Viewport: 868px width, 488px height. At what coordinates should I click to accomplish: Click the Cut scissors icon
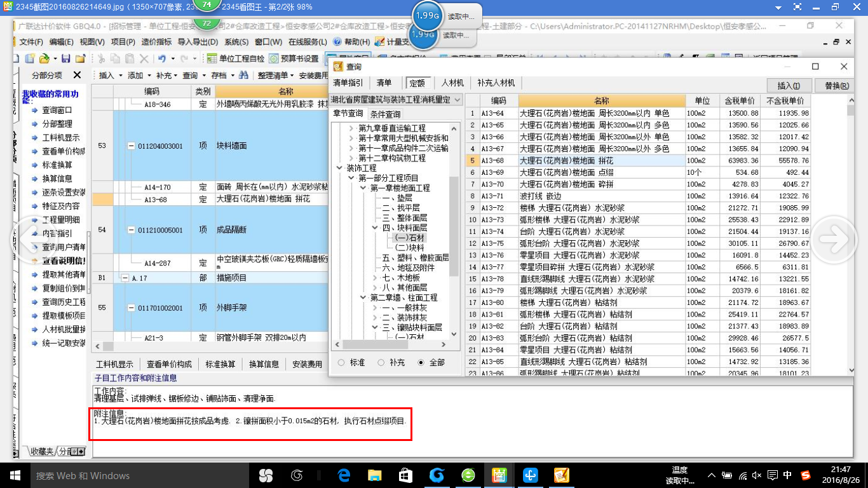100,58
